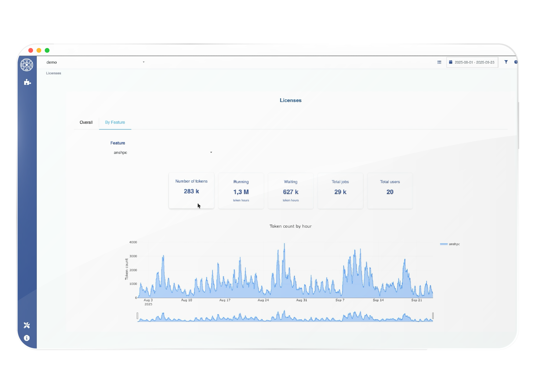The width and height of the screenshot is (537, 392).
Task: Open the 2025-08-01 - 2025-09-23 date range picker
Action: click(x=474, y=62)
